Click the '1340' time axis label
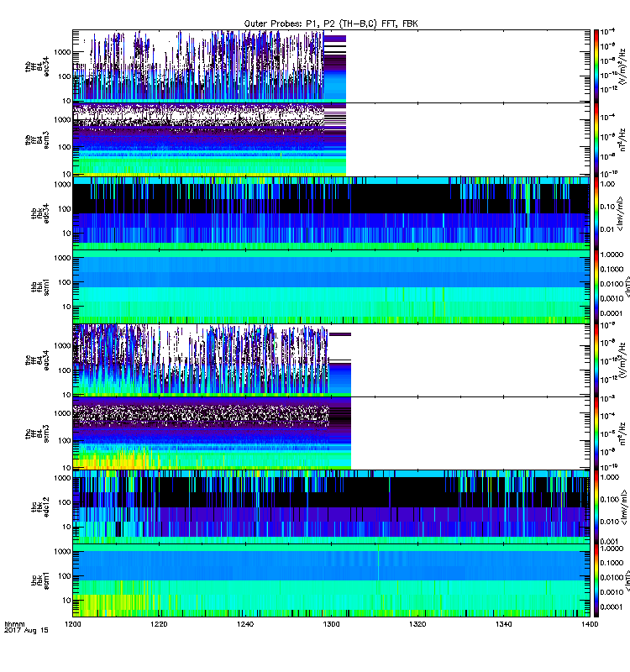 (503, 624)
